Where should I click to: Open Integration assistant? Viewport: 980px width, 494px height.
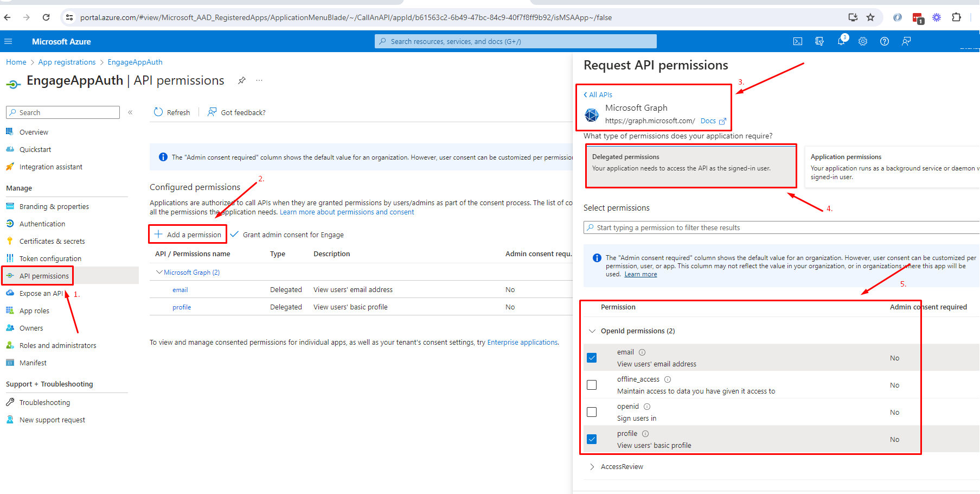coord(51,167)
